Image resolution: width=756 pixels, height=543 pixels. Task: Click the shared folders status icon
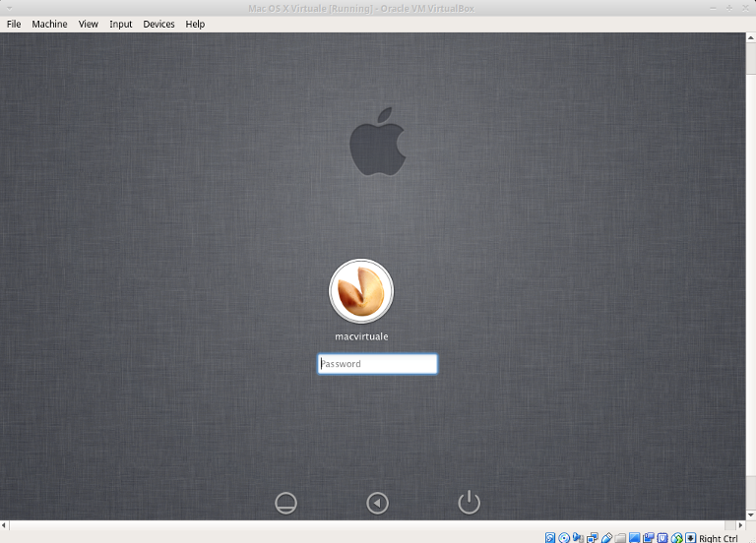[x=620, y=538]
